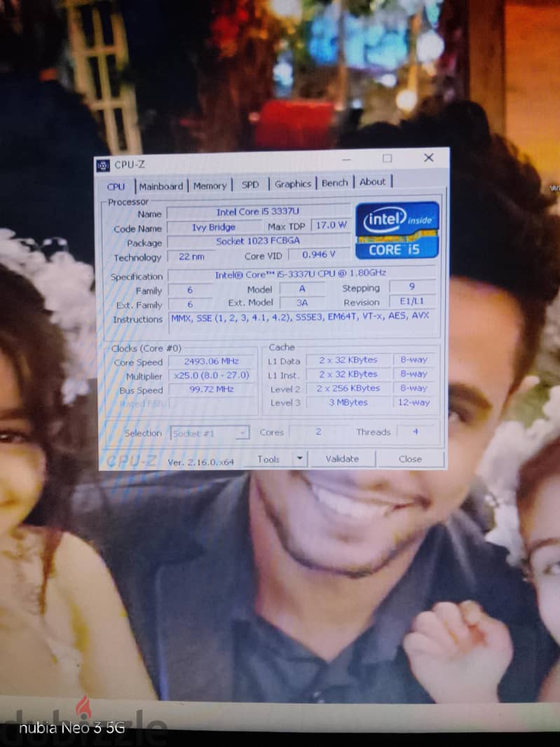Click the Stepping value 9

(x=412, y=287)
